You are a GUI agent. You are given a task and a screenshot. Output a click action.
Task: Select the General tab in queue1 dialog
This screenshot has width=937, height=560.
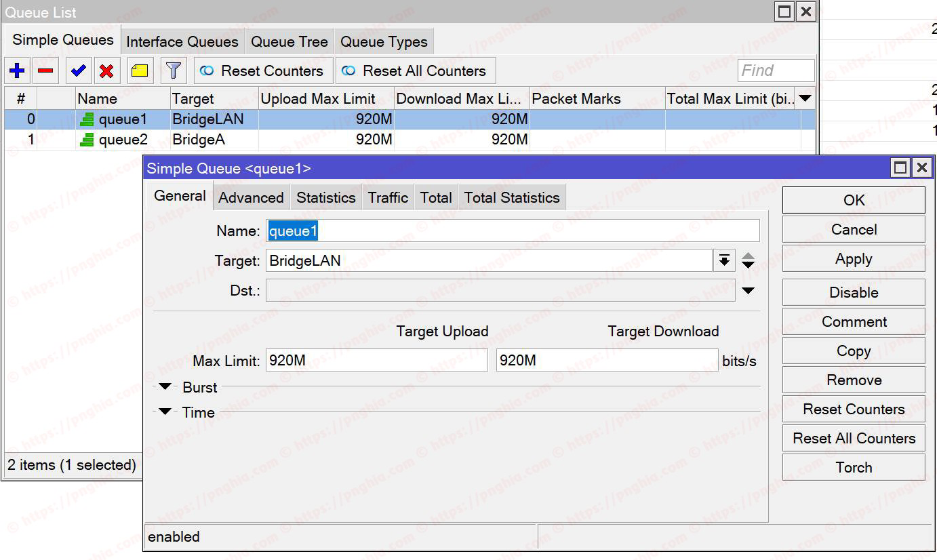(x=180, y=196)
